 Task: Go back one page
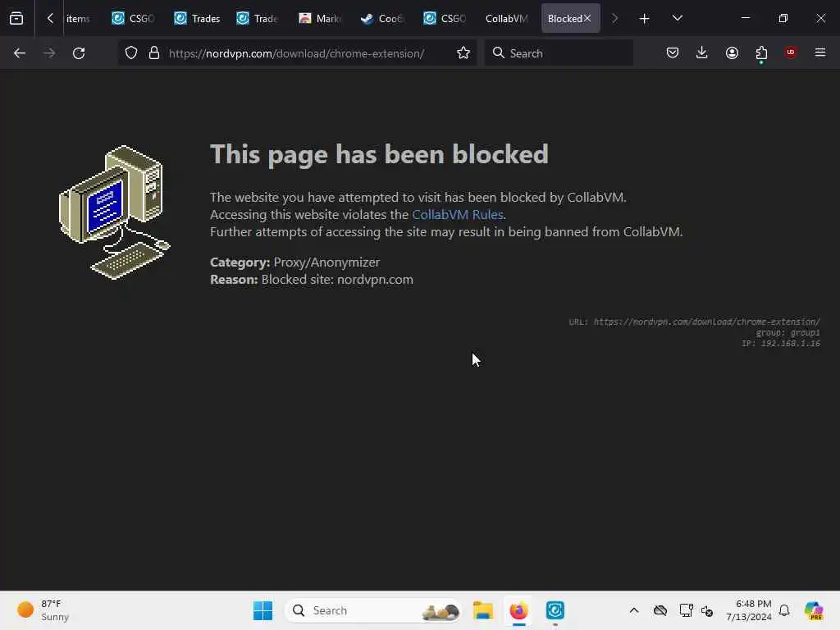point(20,53)
